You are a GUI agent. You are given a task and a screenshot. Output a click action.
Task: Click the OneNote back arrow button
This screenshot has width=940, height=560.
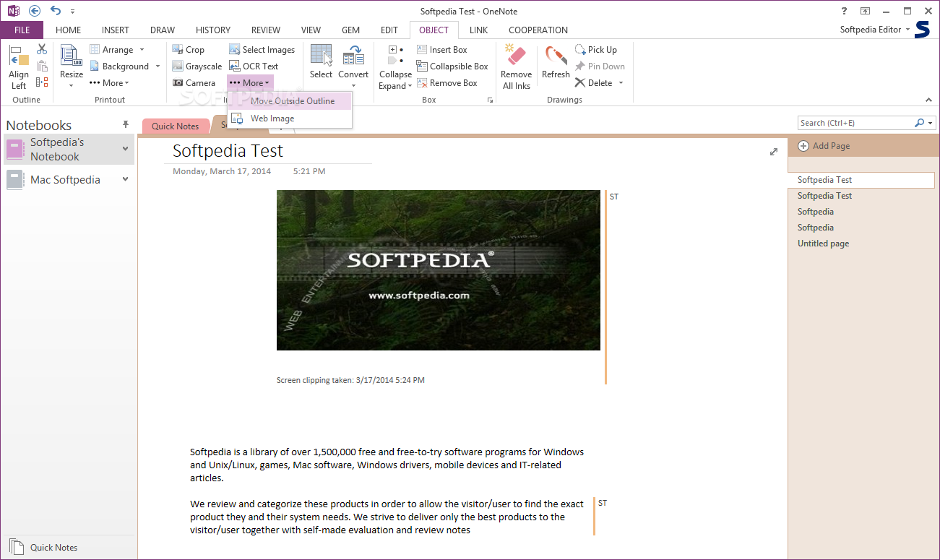tap(34, 11)
